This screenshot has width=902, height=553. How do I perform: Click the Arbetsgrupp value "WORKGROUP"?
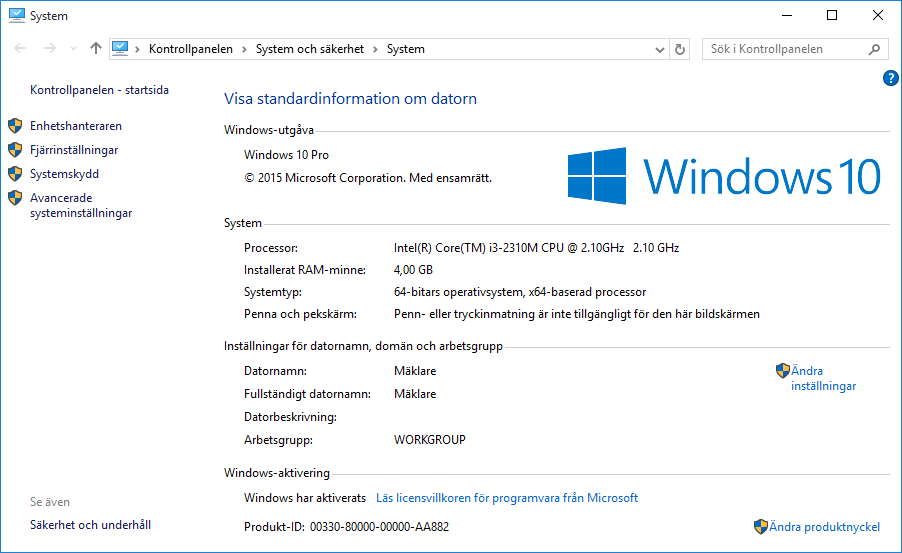[x=430, y=440]
